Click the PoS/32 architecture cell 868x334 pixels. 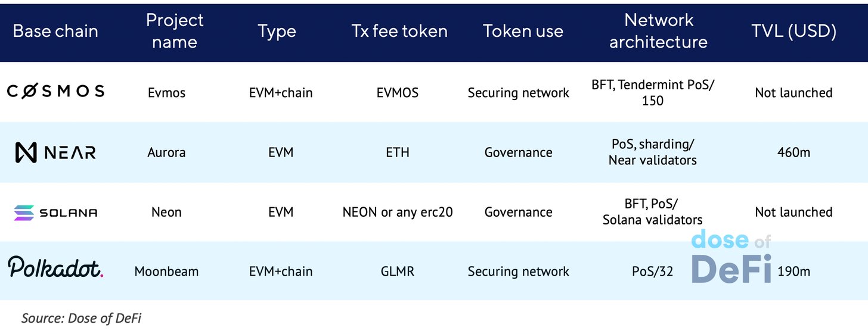[x=652, y=271]
